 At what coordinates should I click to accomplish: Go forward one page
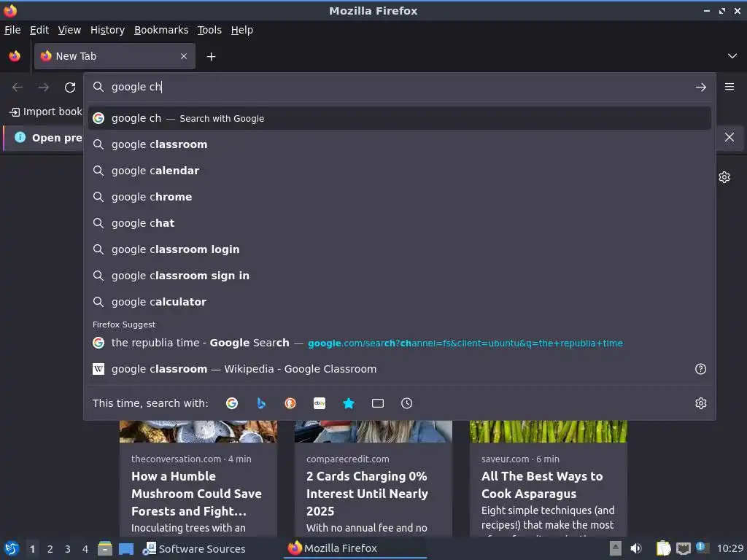pyautogui.click(x=44, y=87)
